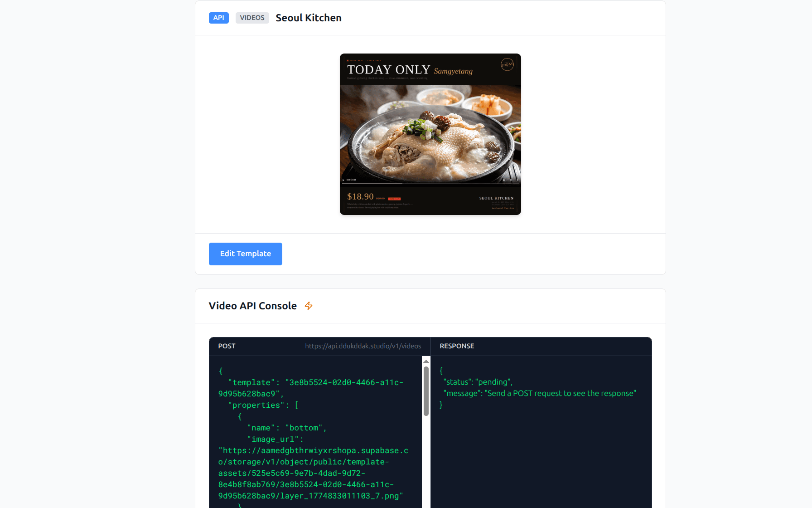This screenshot has width=812, height=508.
Task: Toggle the blue API badge
Action: [219, 18]
